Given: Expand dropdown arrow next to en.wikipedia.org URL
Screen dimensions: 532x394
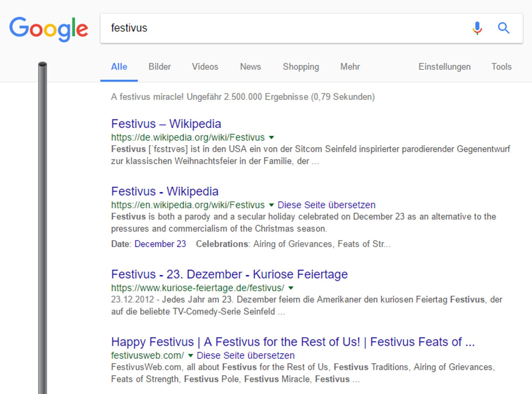Looking at the screenshot, I should 271,205.
